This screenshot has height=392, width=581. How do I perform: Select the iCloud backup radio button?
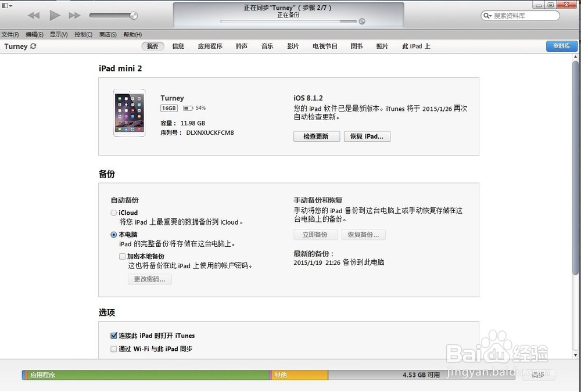(x=113, y=213)
